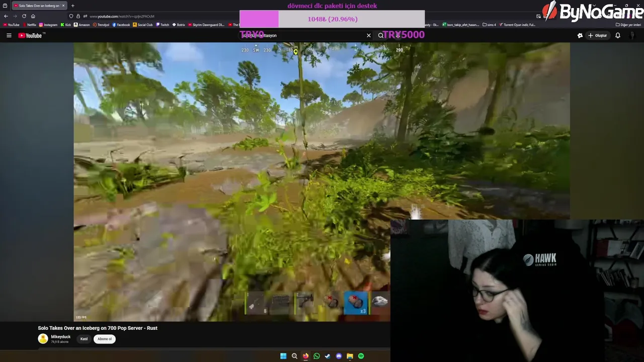Open the Trendyol bookmark
The height and width of the screenshot is (362, 644).
coord(101,25)
